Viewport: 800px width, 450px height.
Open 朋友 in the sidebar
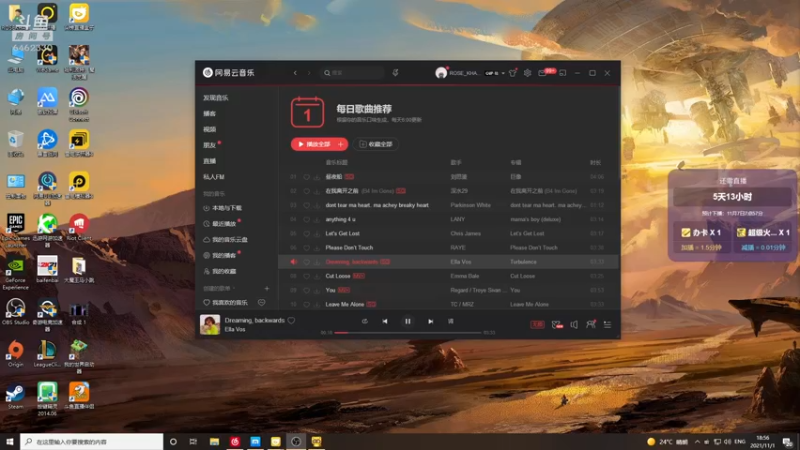pyautogui.click(x=209, y=145)
